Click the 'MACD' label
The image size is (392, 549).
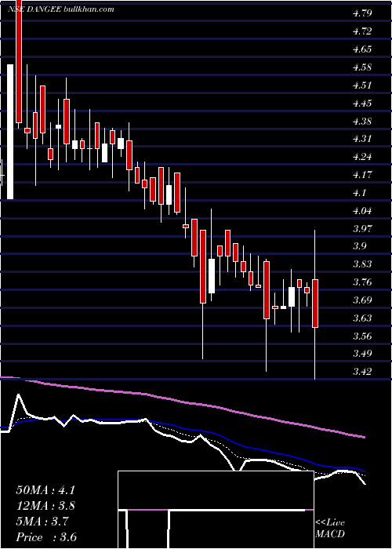(330, 534)
